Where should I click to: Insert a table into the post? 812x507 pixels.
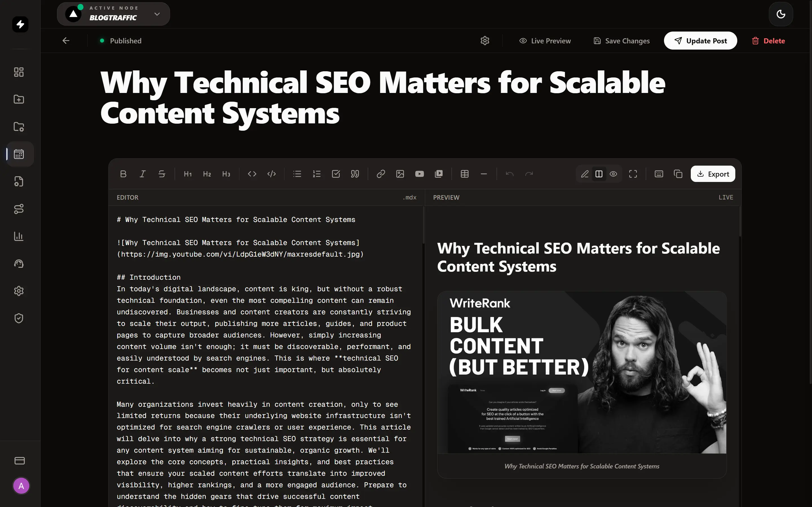tap(464, 174)
